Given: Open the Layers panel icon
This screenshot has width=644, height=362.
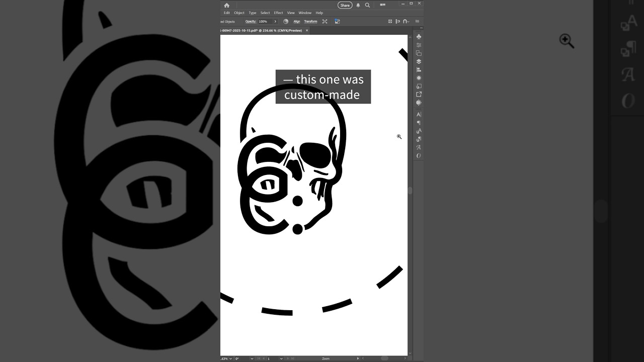Looking at the screenshot, I should (419, 61).
